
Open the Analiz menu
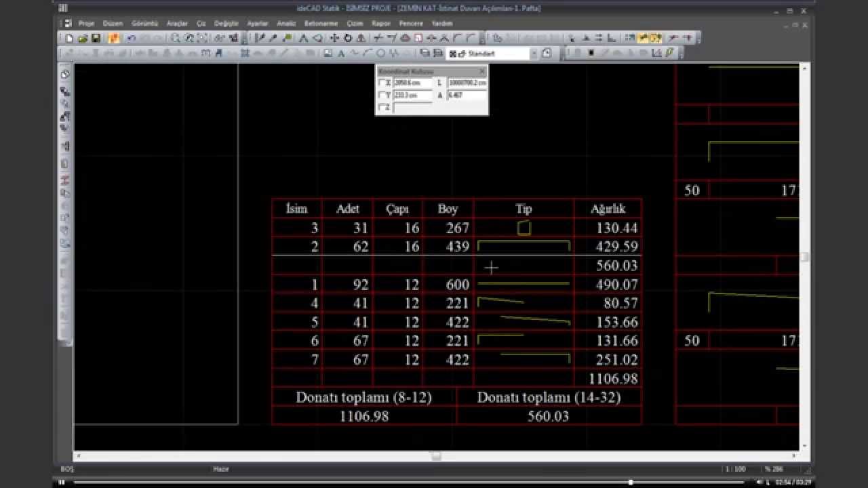pos(286,23)
